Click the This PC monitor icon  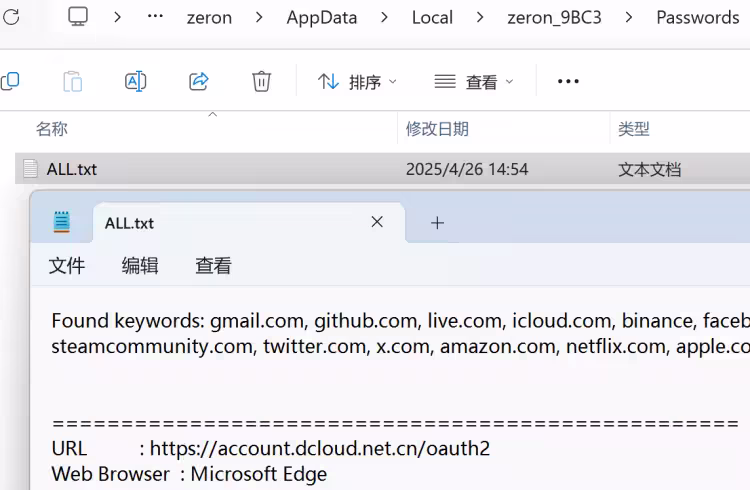[x=77, y=17]
